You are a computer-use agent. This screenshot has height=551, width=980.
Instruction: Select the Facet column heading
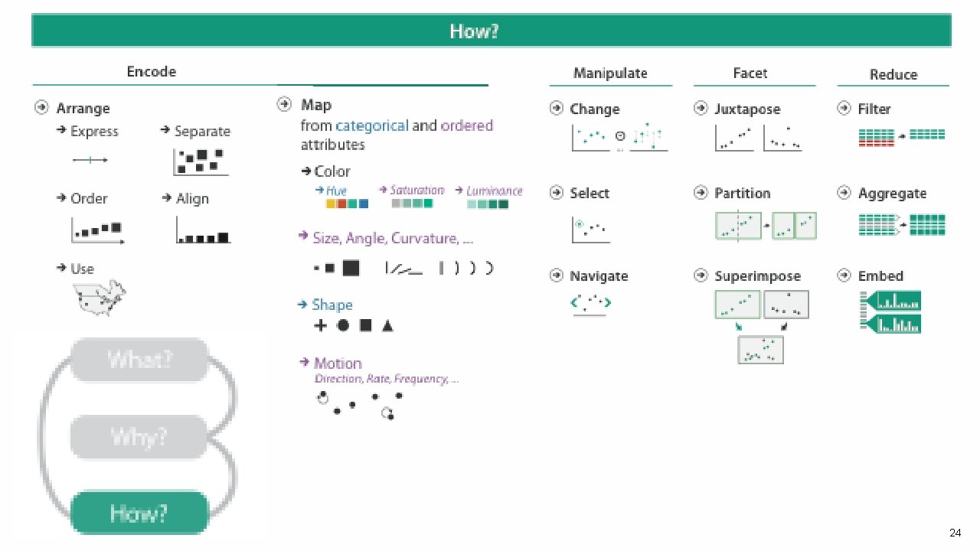coord(750,73)
